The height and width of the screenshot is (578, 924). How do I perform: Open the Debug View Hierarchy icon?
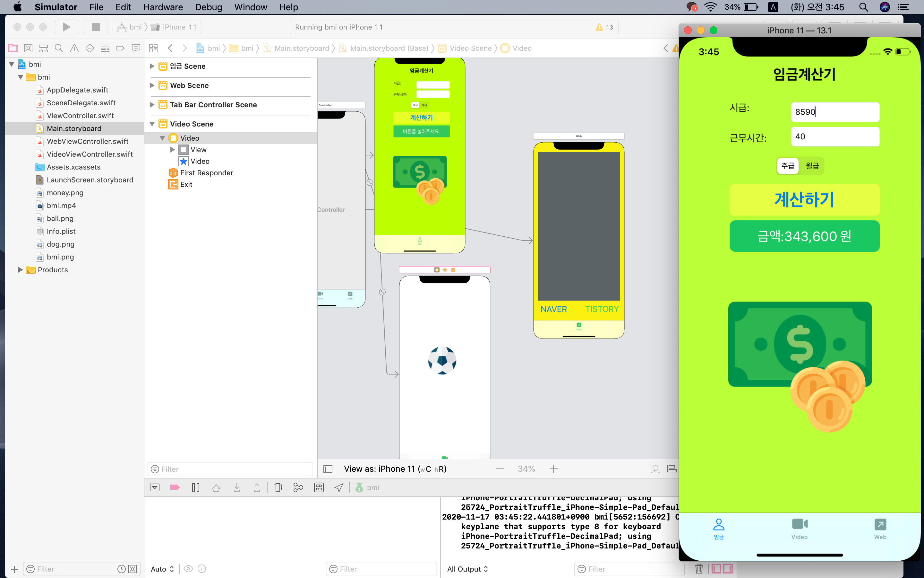[x=278, y=487]
